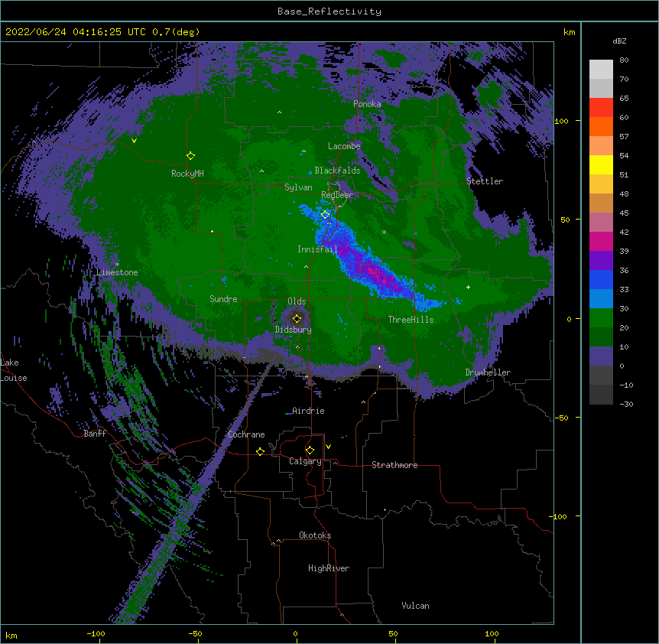
Task: Click the Strathmore label
Action: pos(394,465)
